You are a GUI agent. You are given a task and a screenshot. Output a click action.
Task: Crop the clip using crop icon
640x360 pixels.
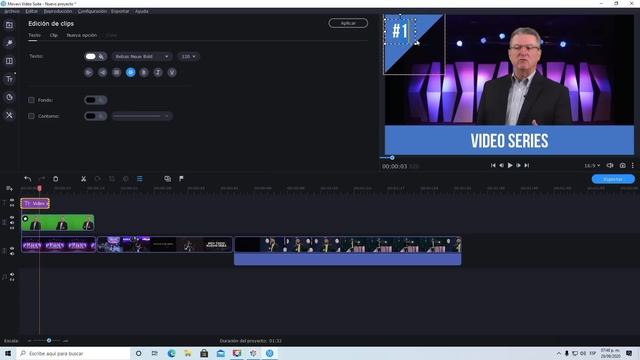point(111,179)
